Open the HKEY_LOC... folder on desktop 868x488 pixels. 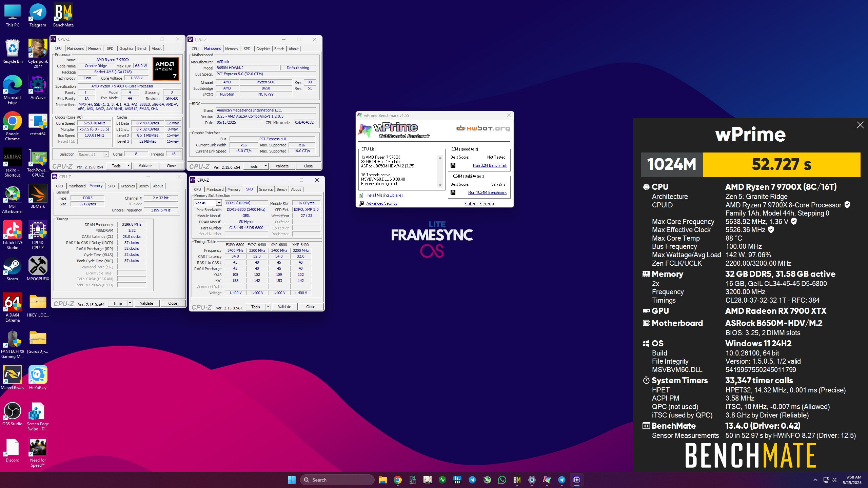pos(38,305)
